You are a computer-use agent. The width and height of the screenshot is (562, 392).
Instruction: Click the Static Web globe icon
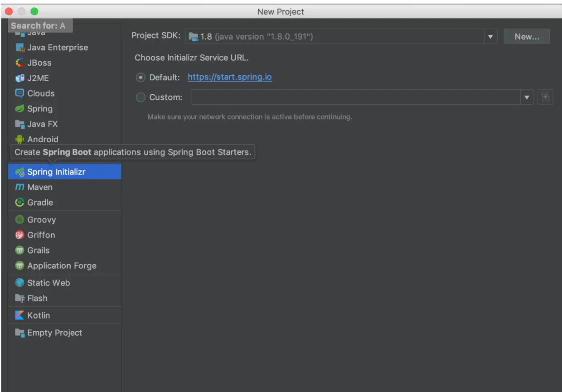19,283
